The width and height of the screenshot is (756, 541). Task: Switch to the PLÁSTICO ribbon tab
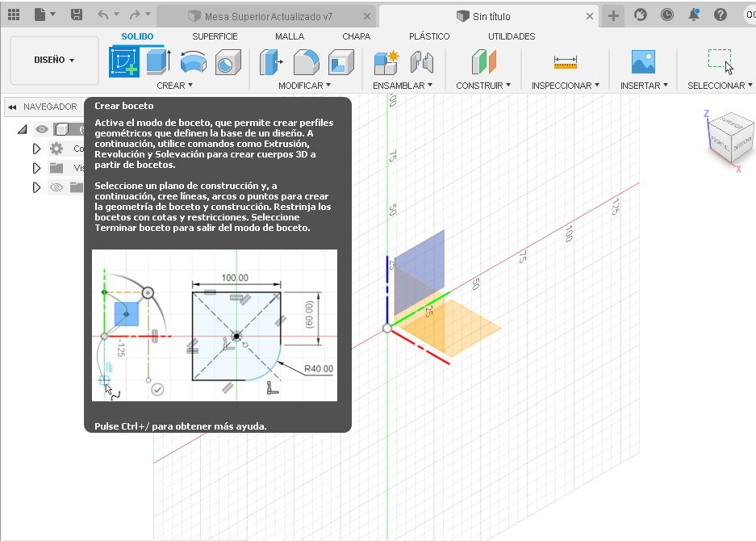[429, 36]
